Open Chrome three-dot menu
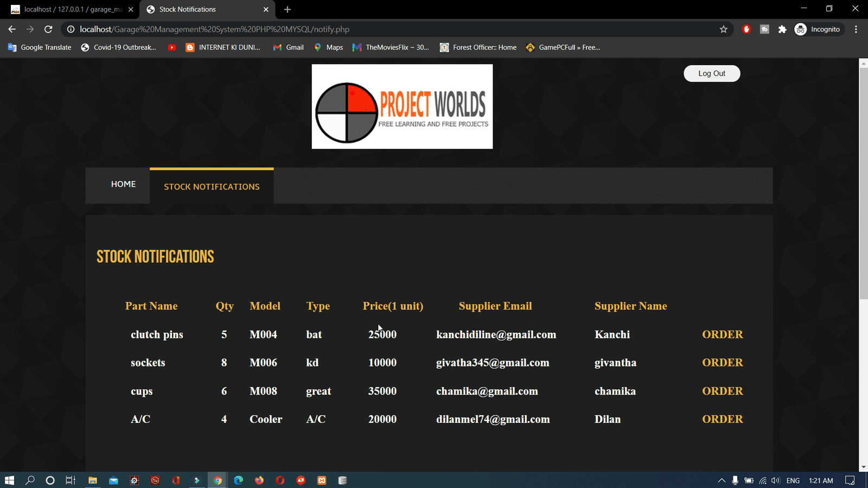868x488 pixels. (x=856, y=29)
